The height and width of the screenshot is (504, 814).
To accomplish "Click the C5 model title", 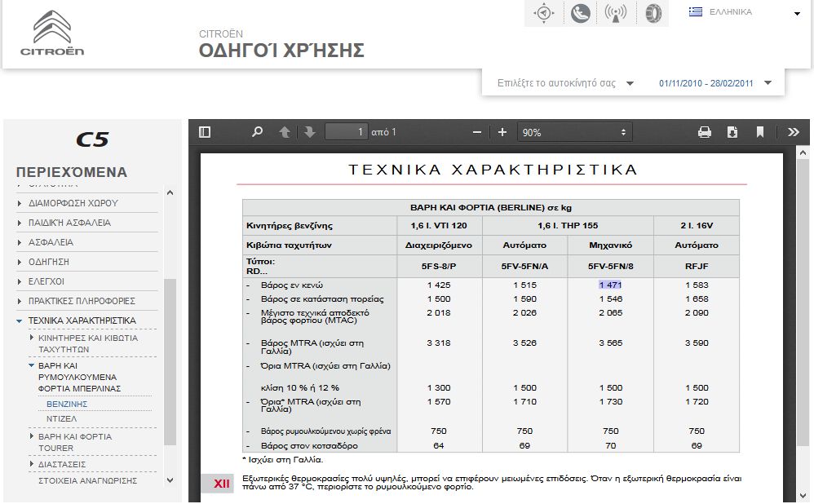I will pyautogui.click(x=92, y=139).
